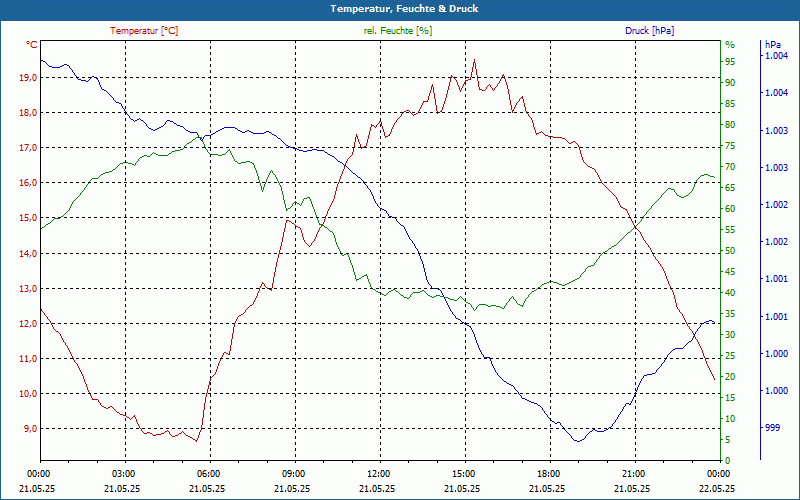Click the green "65" humidity axis tick
The height and width of the screenshot is (500, 800).
click(730, 188)
